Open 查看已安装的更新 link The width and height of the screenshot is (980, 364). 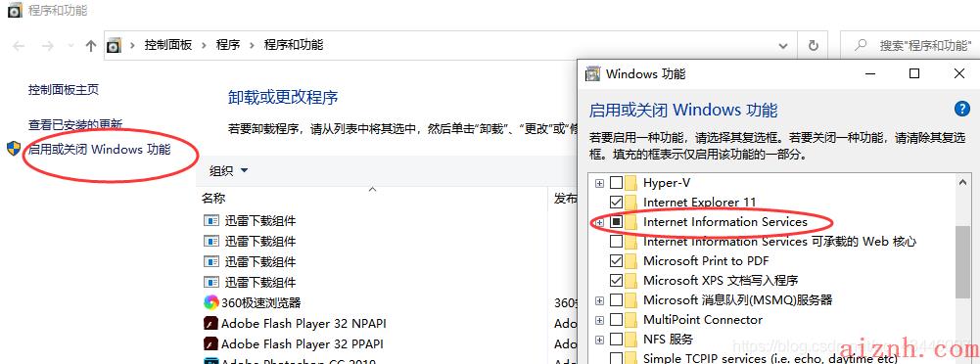pos(75,125)
